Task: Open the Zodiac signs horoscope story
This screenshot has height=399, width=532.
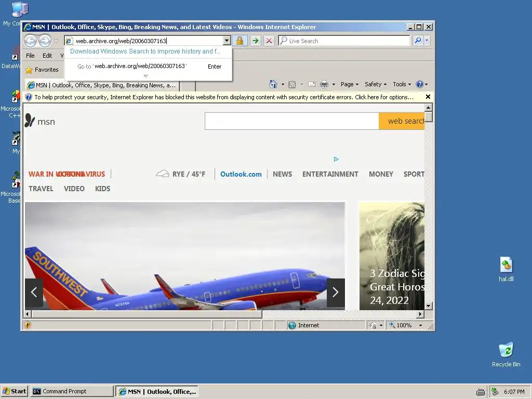Action: tap(392, 256)
